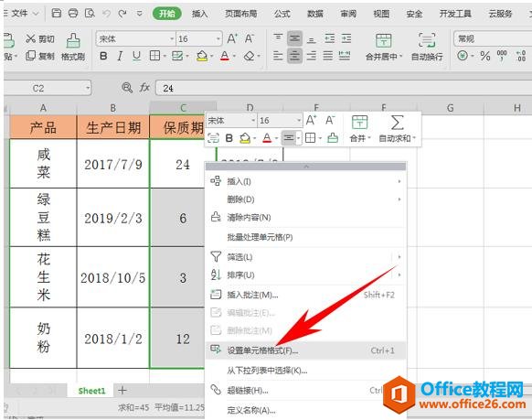This screenshot has height=420, width=532.
Task: Open mini toolbar font size dropdown
Action: (299, 121)
